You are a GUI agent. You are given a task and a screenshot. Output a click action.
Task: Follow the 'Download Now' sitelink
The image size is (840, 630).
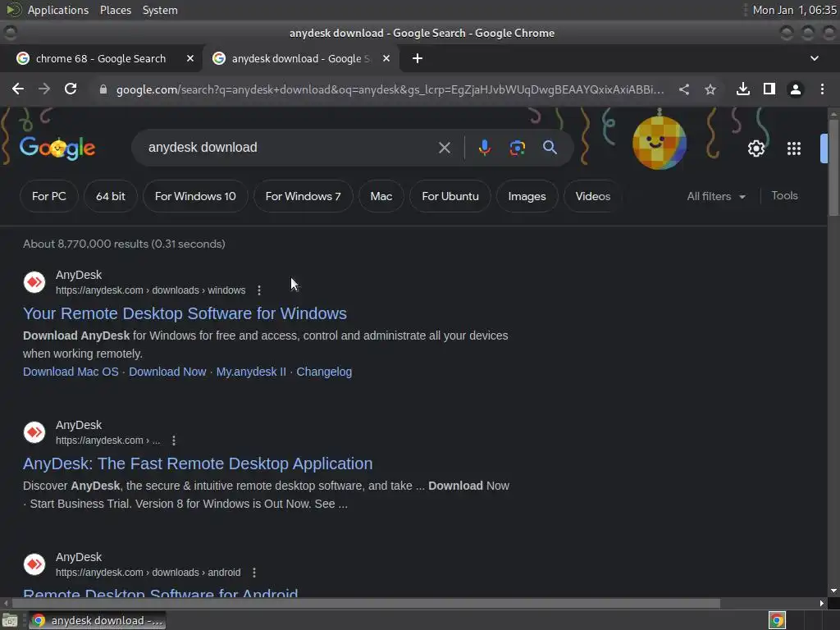click(x=167, y=372)
